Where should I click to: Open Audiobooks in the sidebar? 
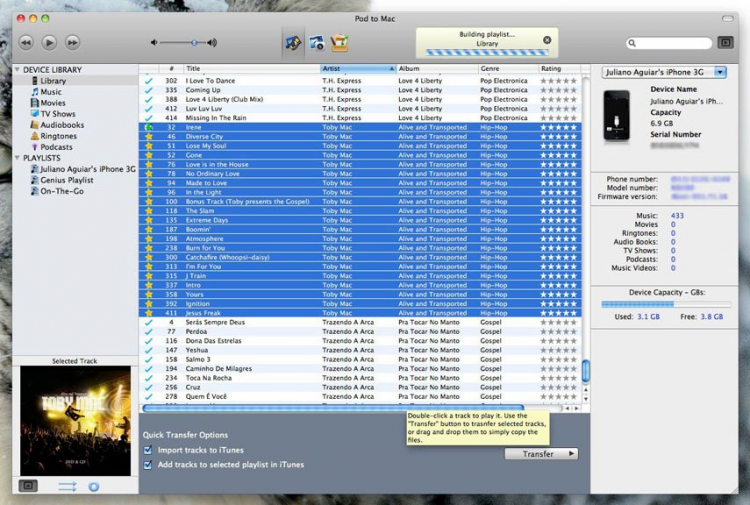point(57,125)
